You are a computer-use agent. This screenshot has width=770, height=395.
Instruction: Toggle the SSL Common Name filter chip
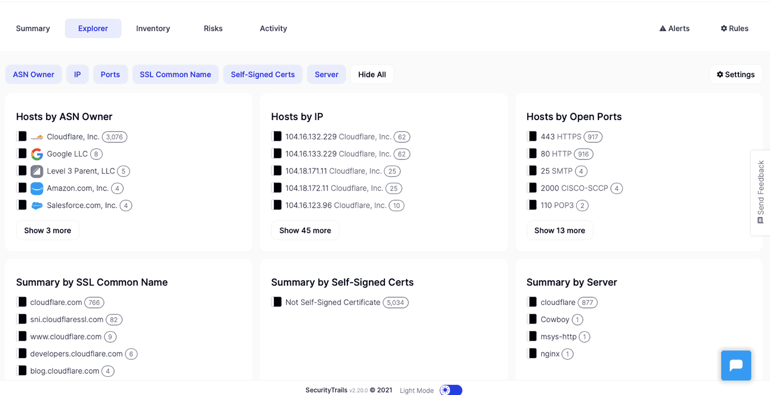175,75
